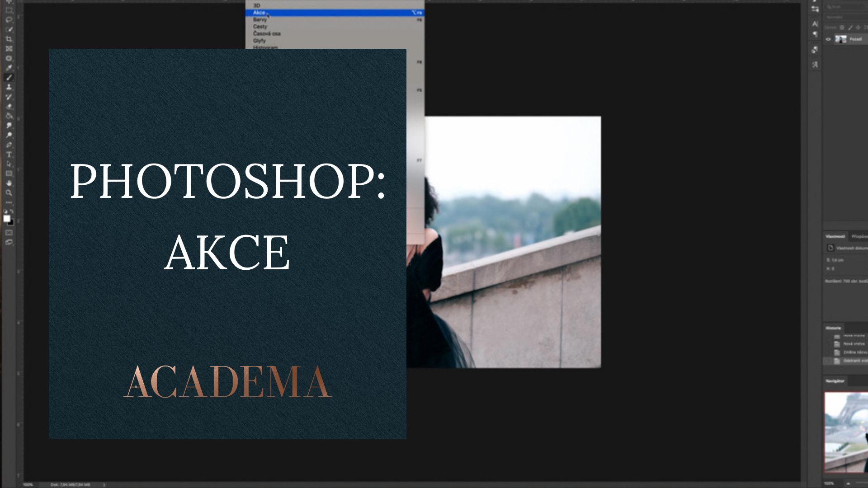Select the Eraser tool
The width and height of the screenshot is (868, 488).
click(x=9, y=107)
